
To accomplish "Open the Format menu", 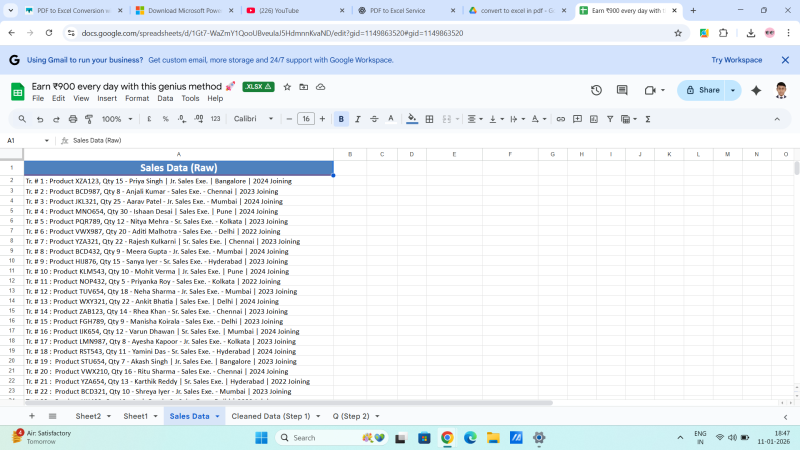I will click(x=137, y=99).
